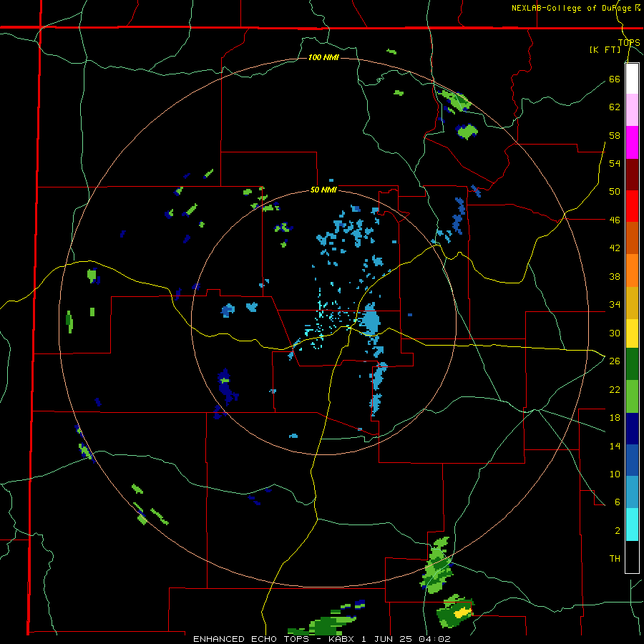
Task: Click the 2 legend value
Action: click(618, 531)
